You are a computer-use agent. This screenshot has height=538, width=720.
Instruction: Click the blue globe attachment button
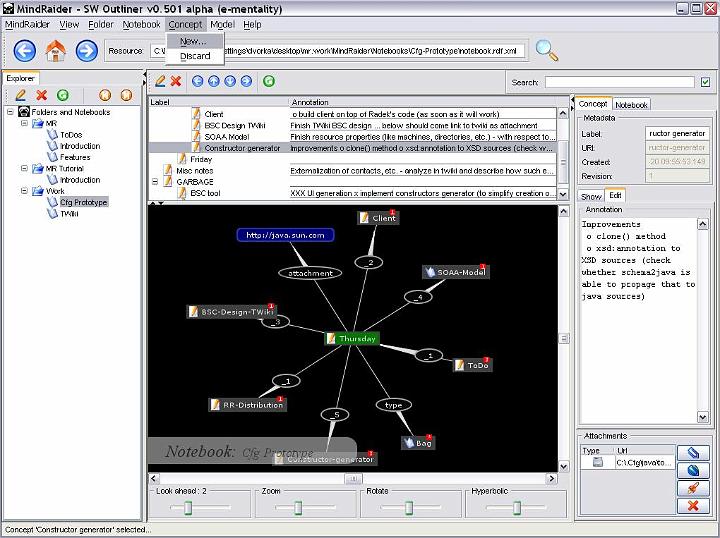(693, 470)
